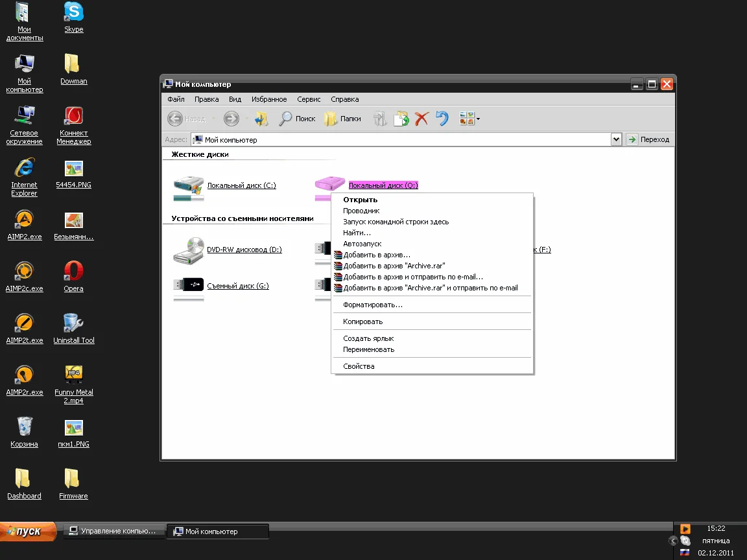Expand the back button history arrow
747x560 pixels.
pos(213,119)
